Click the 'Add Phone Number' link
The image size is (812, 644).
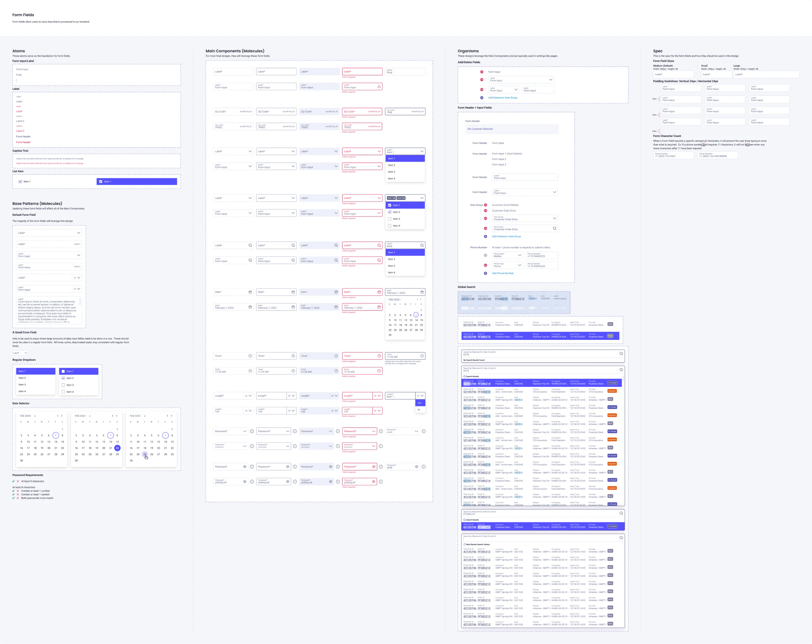[x=502, y=273]
